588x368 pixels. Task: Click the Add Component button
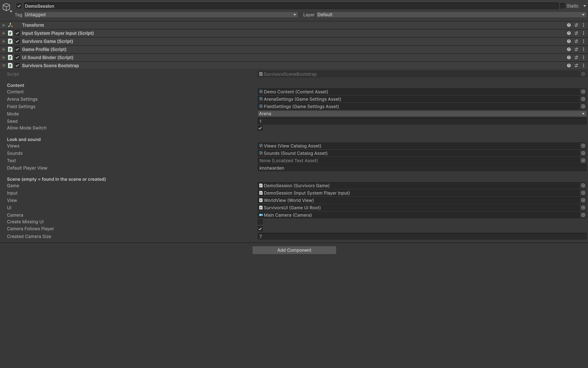[294, 250]
